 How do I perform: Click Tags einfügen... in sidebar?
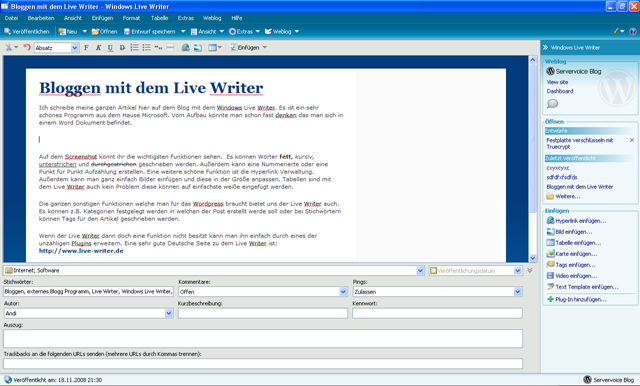point(571,265)
